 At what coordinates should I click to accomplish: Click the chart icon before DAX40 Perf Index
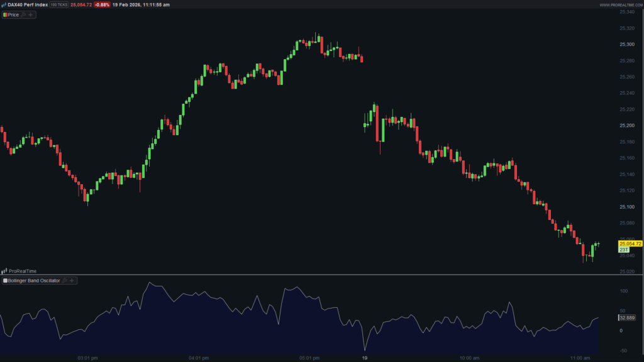[x=4, y=5]
